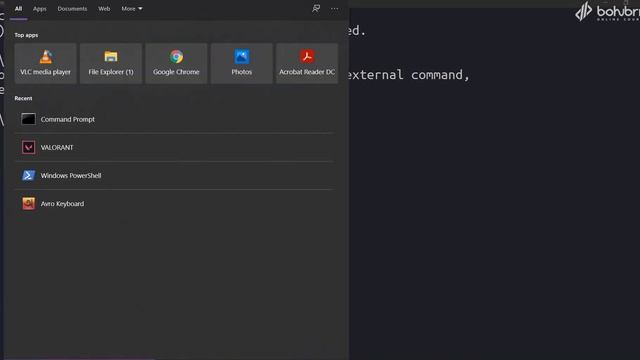This screenshot has width=640, height=360.
Task: Expand the More dropdown filter
Action: (131, 9)
